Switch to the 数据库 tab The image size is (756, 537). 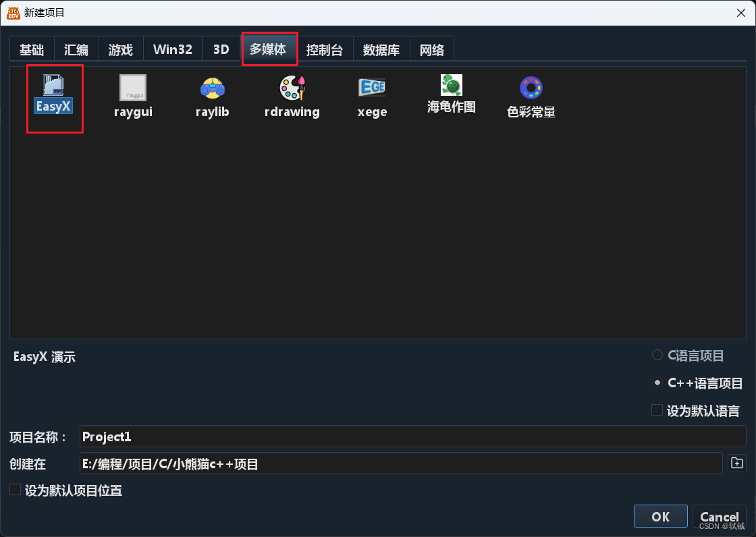tap(381, 49)
